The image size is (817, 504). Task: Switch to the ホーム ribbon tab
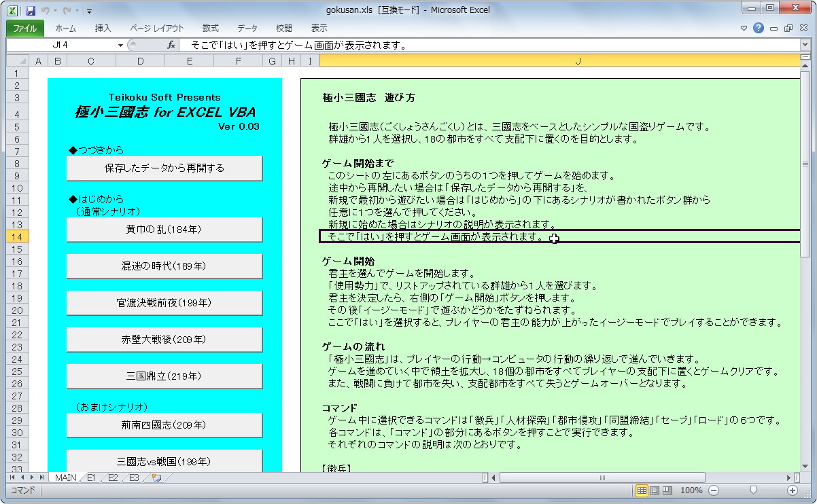tap(65, 27)
